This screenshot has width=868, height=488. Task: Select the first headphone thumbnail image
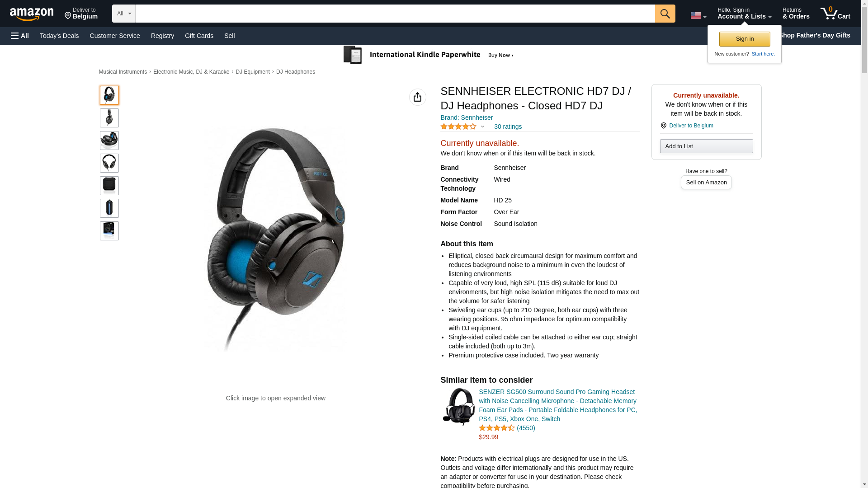point(109,95)
